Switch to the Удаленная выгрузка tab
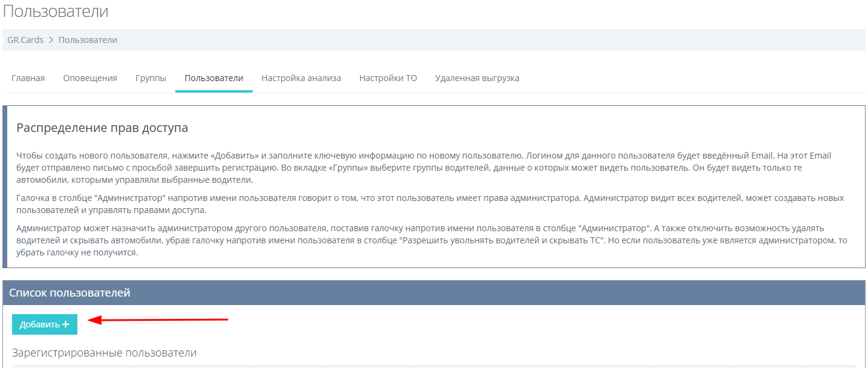Screen dimensions: 868x368 click(x=477, y=78)
